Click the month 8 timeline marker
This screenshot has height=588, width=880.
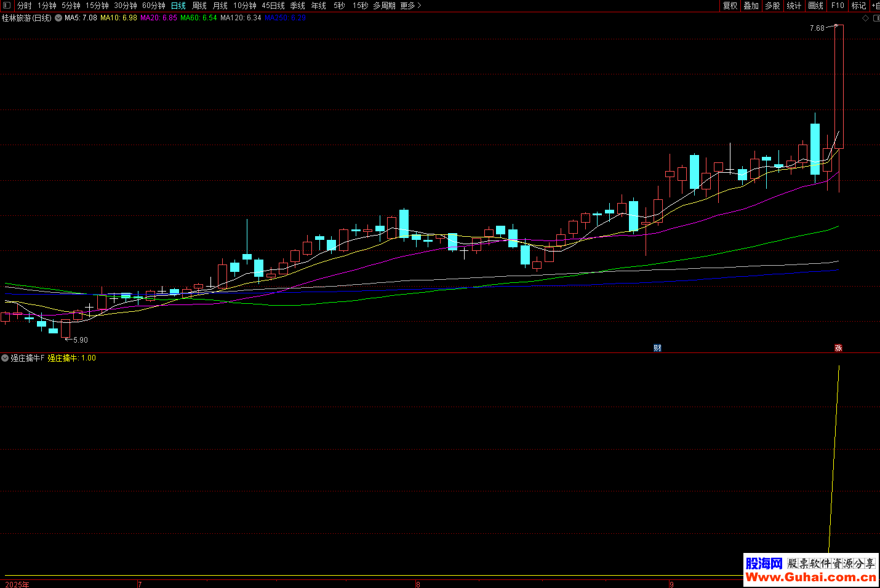(x=418, y=584)
